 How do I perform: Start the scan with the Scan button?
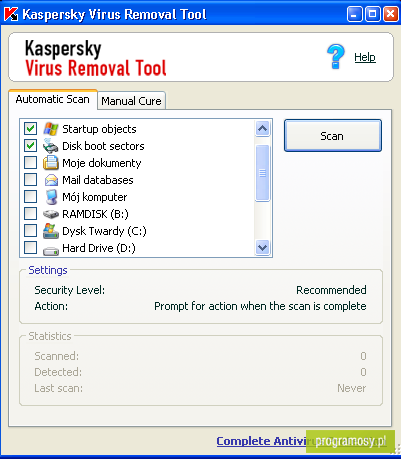pyautogui.click(x=333, y=136)
